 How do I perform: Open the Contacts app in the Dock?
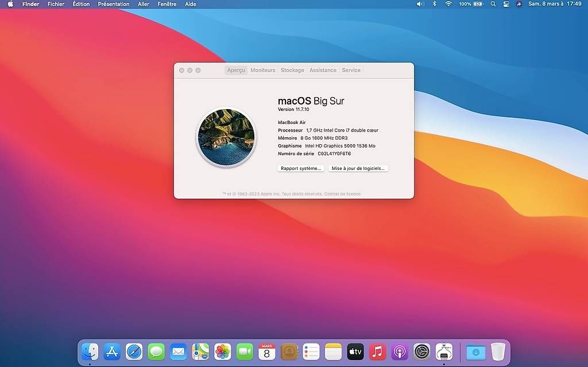(x=289, y=352)
